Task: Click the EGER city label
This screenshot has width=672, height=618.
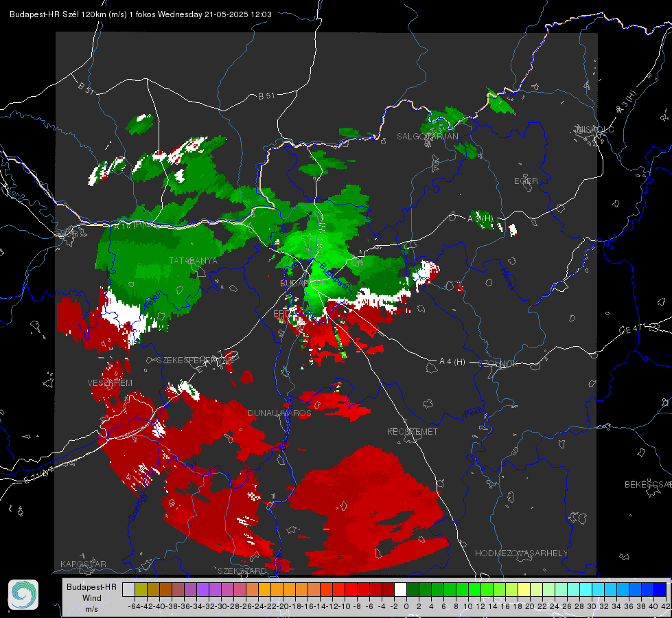Action: coord(526,181)
